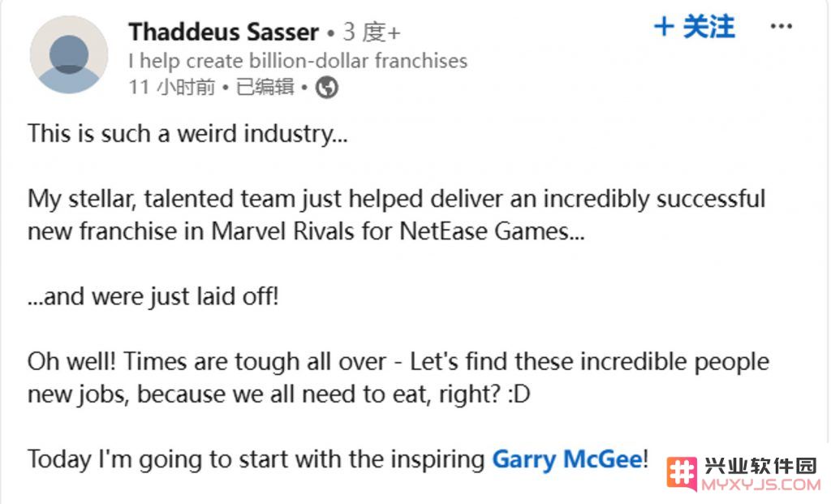Screen dimensions: 831x504
Task: Open the three-dot more options menu
Action: point(781,26)
